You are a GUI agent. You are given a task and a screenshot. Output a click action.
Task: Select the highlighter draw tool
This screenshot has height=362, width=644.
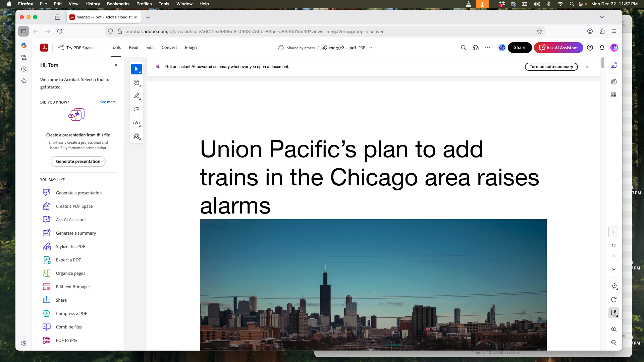pyautogui.click(x=136, y=96)
